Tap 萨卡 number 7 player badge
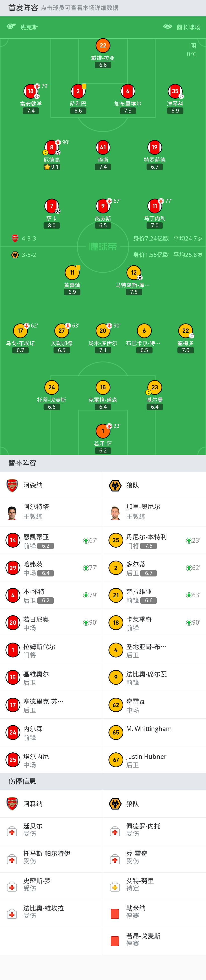 tap(52, 206)
